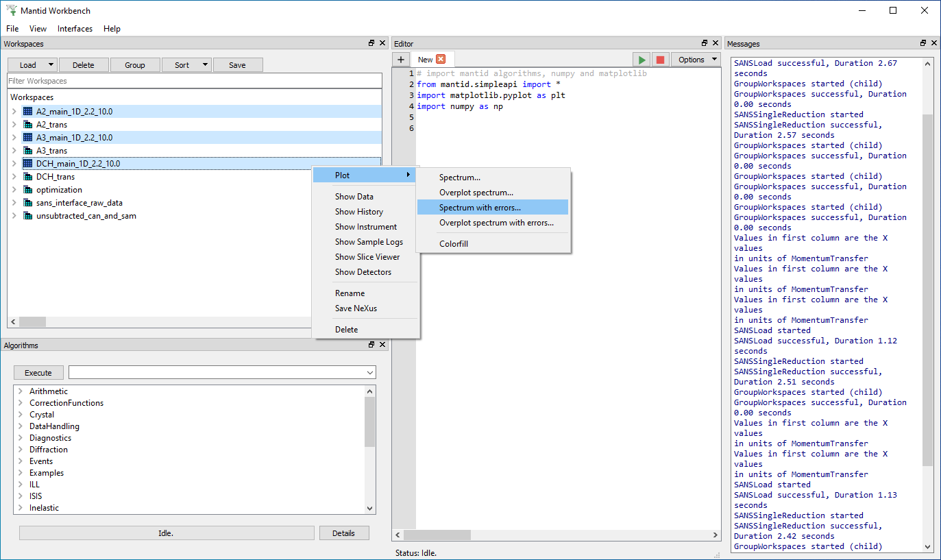Open the Options dropdown in editor
This screenshot has width=941, height=560.
(696, 60)
